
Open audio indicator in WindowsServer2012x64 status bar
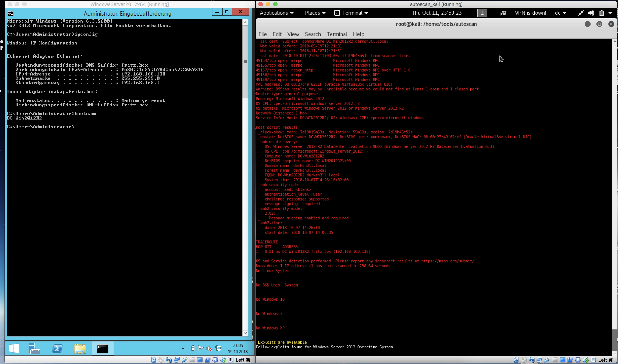point(169,360)
